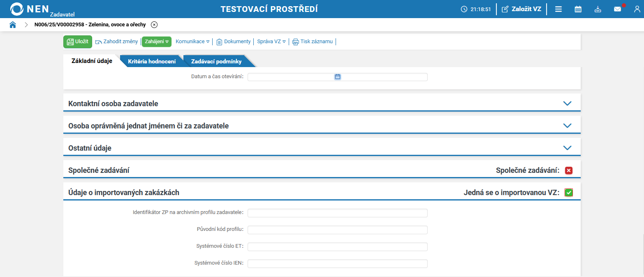Click the Původní kód profilu input field
The height and width of the screenshot is (277, 644).
[338, 230]
